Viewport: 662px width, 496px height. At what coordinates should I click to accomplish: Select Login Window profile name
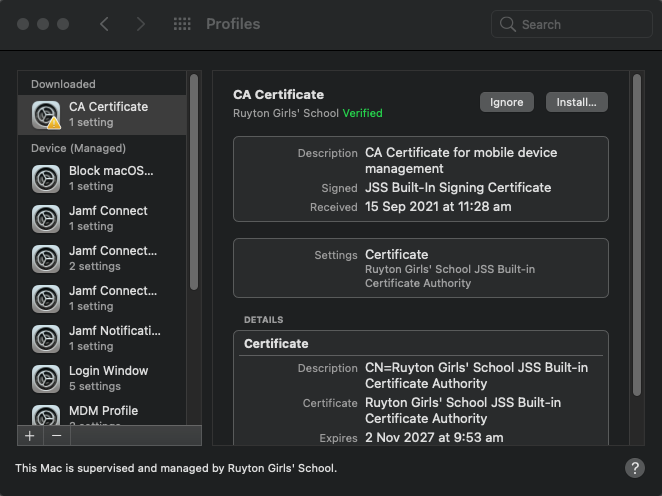pos(109,371)
